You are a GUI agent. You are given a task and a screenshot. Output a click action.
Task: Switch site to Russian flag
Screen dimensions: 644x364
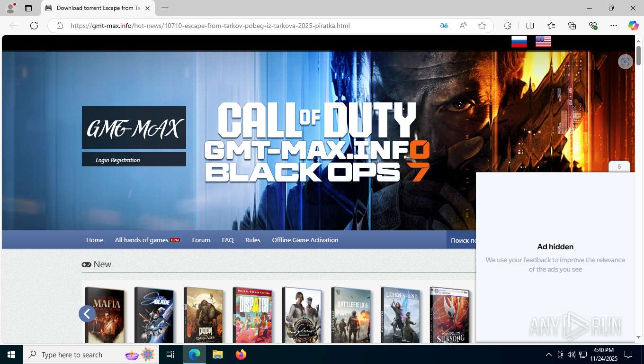tap(519, 42)
